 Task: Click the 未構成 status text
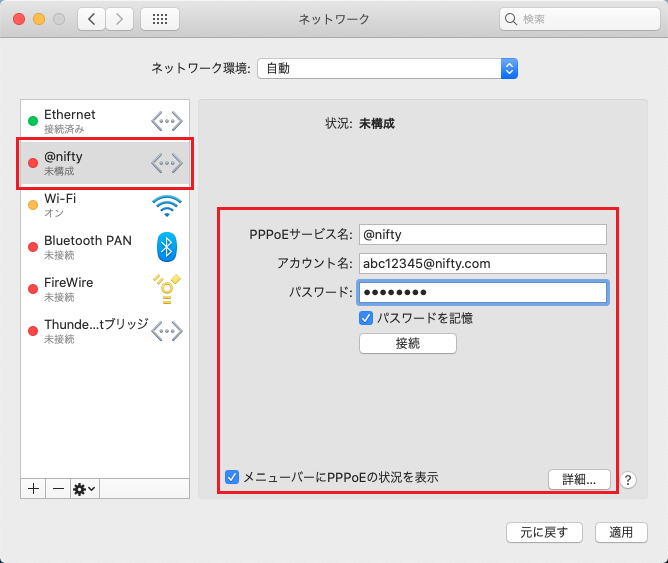click(377, 124)
